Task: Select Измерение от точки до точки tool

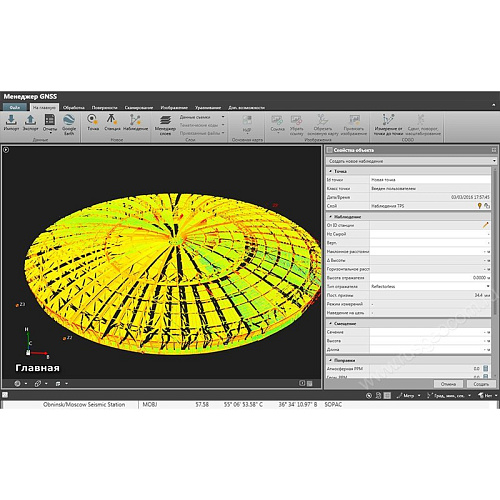Action: click(388, 124)
